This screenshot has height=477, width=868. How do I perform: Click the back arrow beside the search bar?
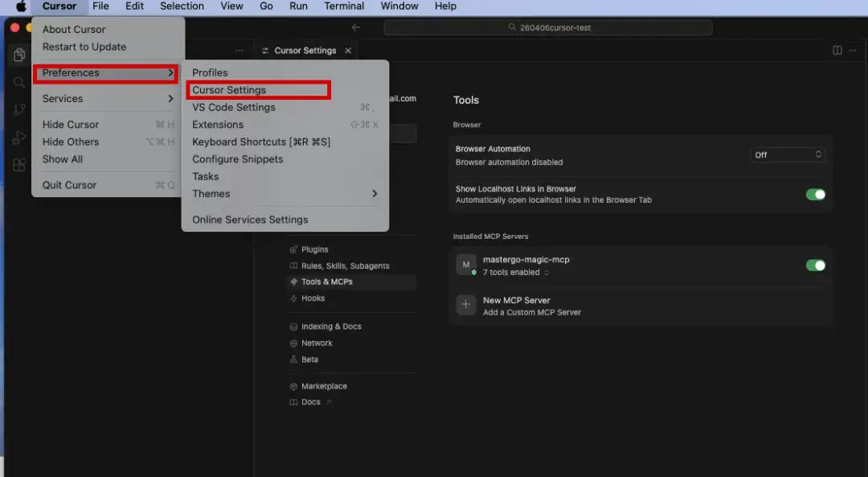(356, 27)
